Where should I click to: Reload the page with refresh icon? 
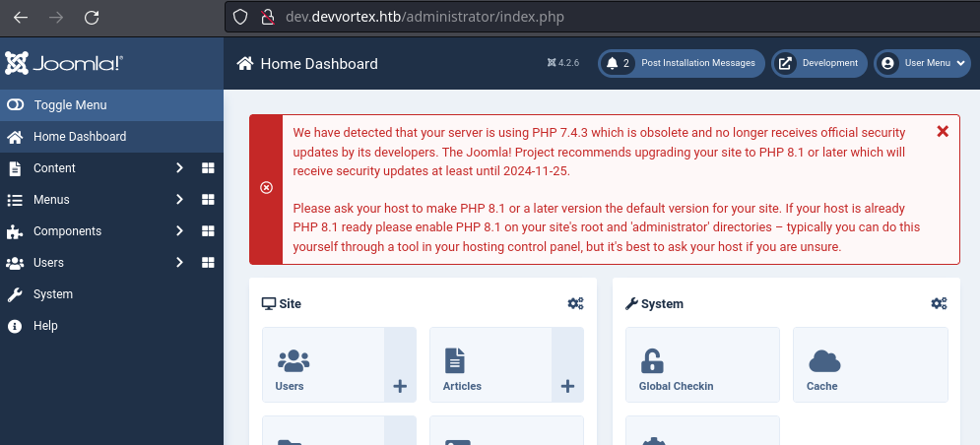[x=92, y=18]
